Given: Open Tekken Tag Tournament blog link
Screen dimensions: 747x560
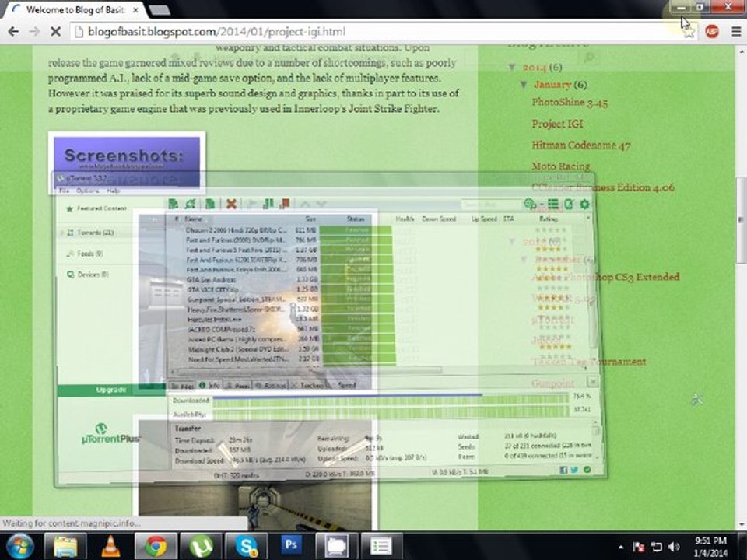Looking at the screenshot, I should (x=589, y=362).
